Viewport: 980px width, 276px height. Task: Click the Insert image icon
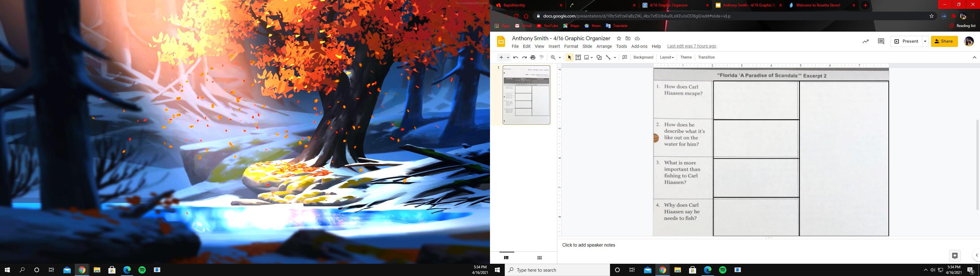587,58
